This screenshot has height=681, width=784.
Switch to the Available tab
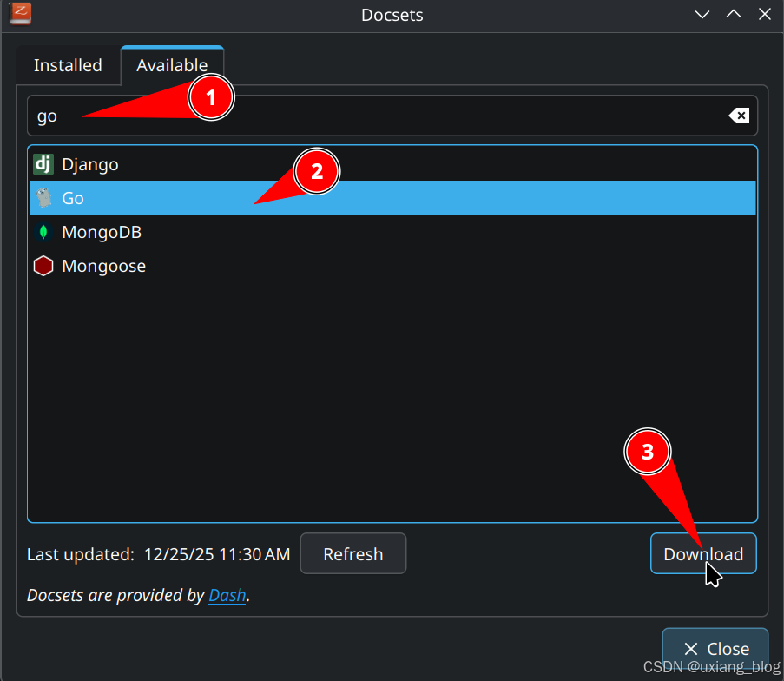(172, 65)
